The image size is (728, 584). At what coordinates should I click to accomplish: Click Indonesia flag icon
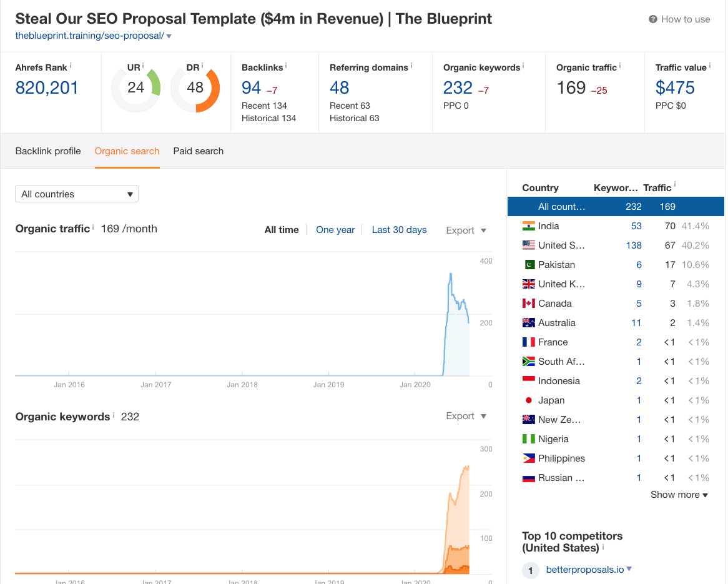528,381
